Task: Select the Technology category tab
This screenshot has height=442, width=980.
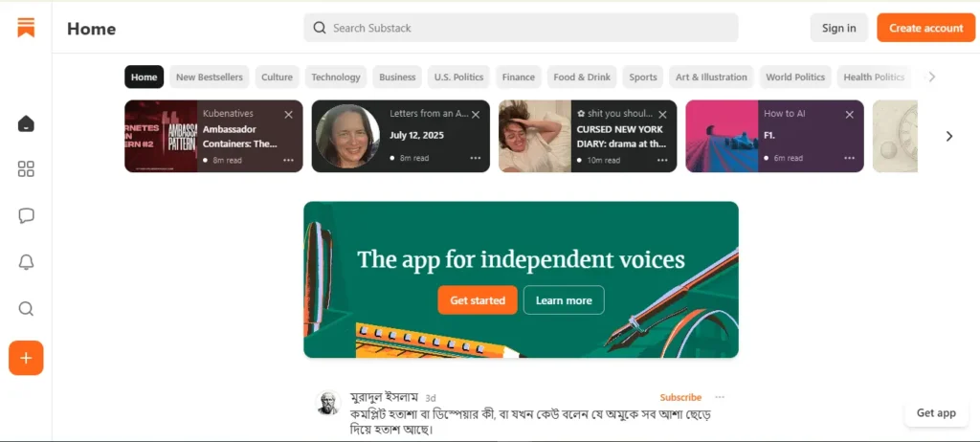Action: [x=336, y=77]
